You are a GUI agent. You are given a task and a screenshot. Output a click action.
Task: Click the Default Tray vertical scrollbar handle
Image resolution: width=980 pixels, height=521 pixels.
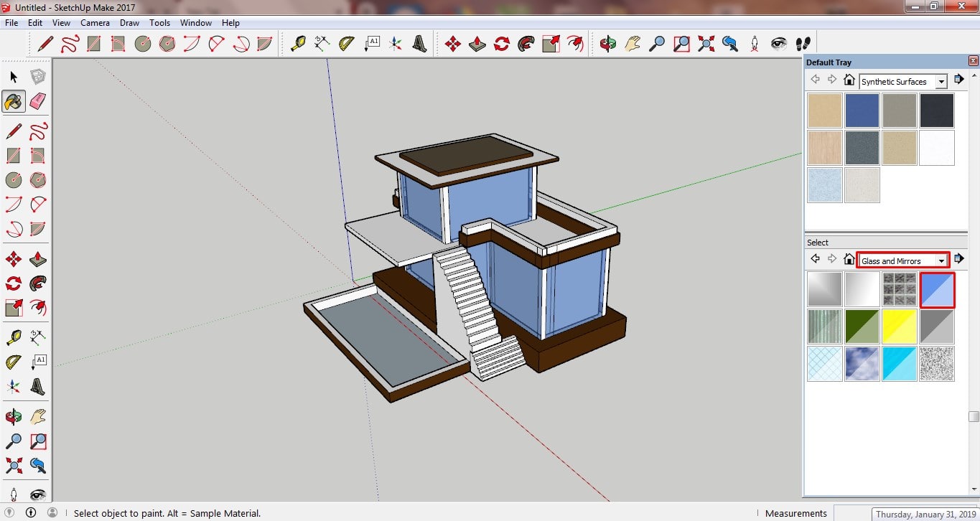[973, 417]
